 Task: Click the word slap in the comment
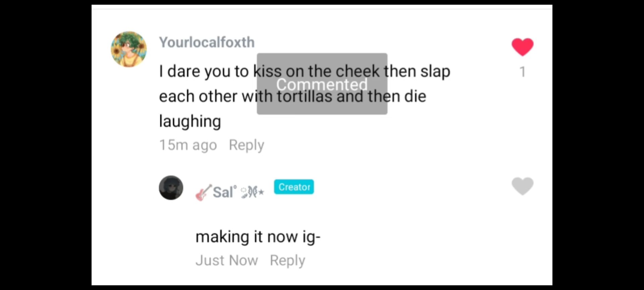435,71
